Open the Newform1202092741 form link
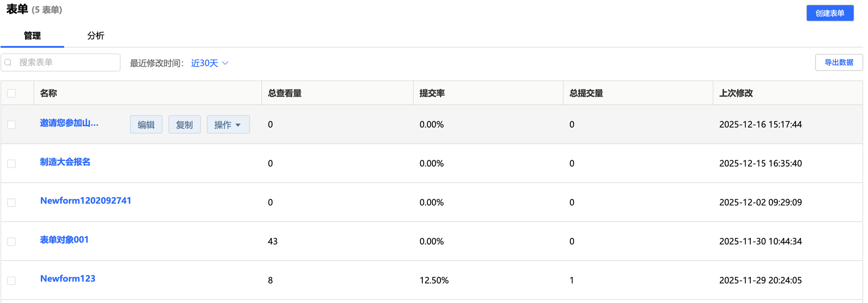 pyautogui.click(x=85, y=201)
